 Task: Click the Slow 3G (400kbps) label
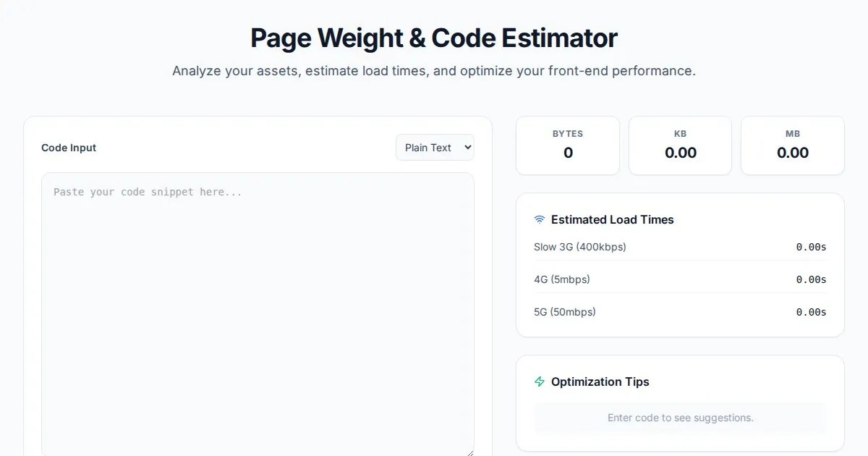coord(580,247)
